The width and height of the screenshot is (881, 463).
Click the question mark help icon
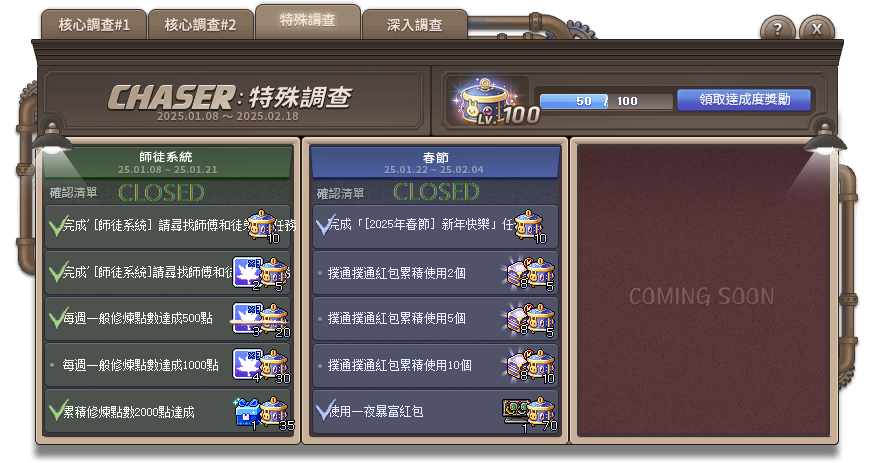pyautogui.click(x=778, y=29)
